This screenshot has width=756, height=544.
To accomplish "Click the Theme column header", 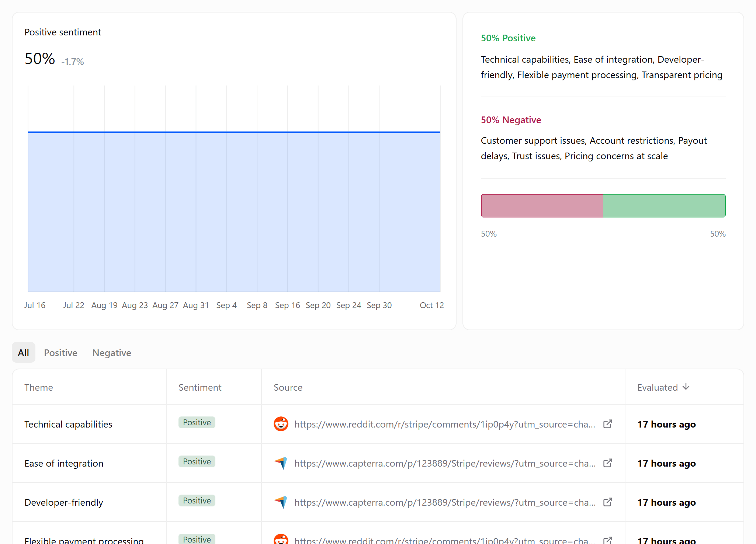I will tap(39, 387).
